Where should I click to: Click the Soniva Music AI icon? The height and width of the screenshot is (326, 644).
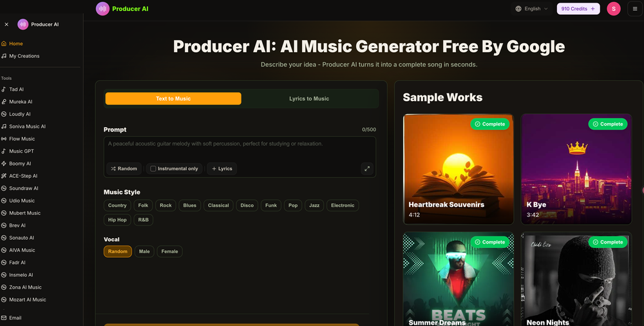(x=4, y=126)
